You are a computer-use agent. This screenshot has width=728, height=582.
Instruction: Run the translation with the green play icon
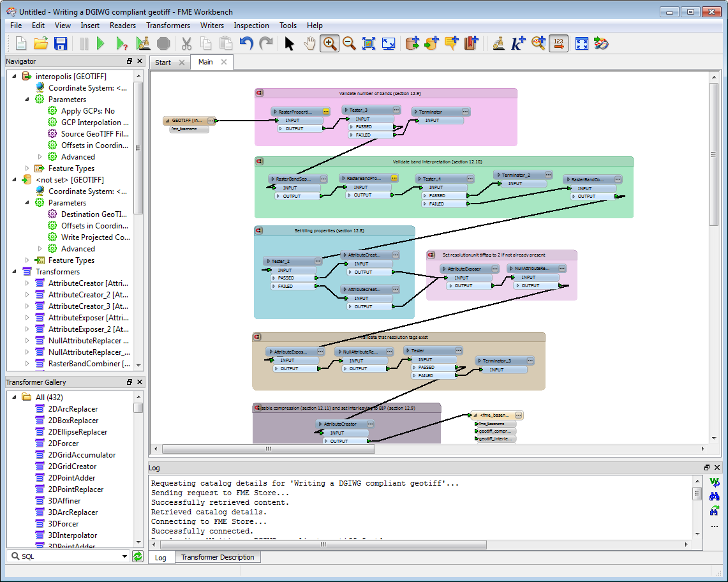pos(100,43)
